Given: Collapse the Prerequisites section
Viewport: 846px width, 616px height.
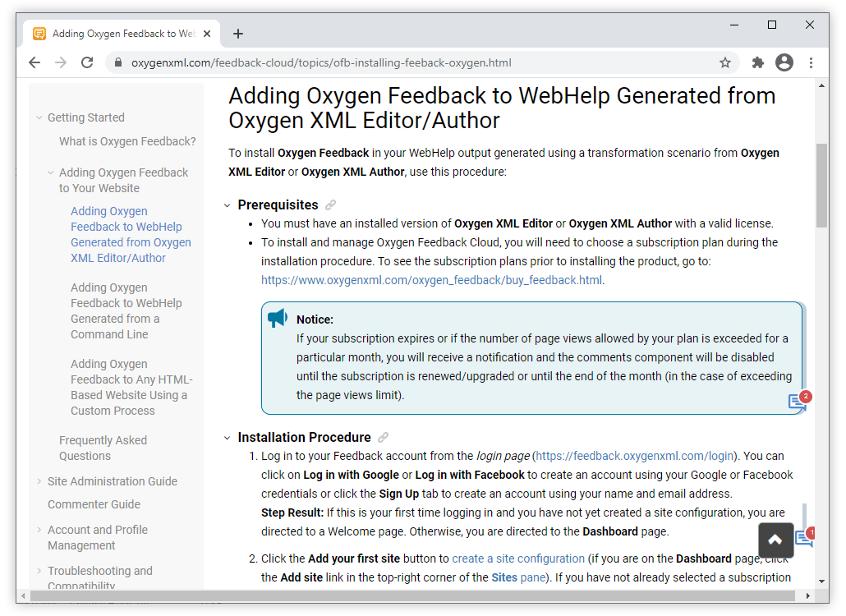Looking at the screenshot, I should (x=228, y=205).
